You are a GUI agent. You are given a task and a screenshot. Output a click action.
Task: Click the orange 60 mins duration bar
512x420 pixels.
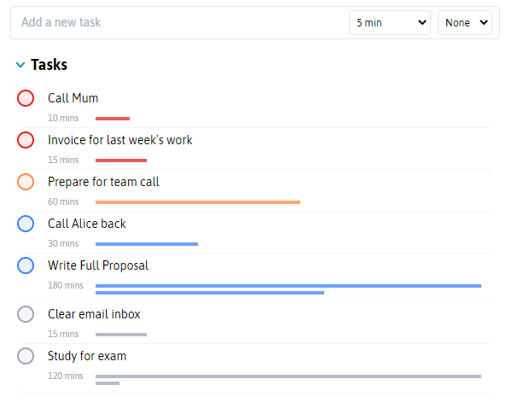198,202
